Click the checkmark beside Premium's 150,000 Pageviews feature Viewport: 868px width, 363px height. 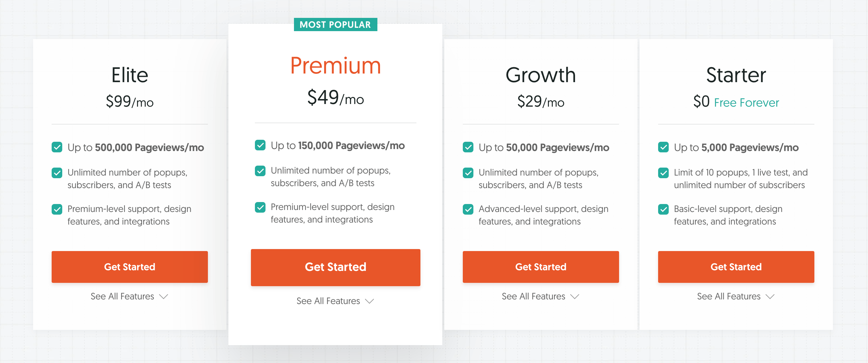[260, 145]
